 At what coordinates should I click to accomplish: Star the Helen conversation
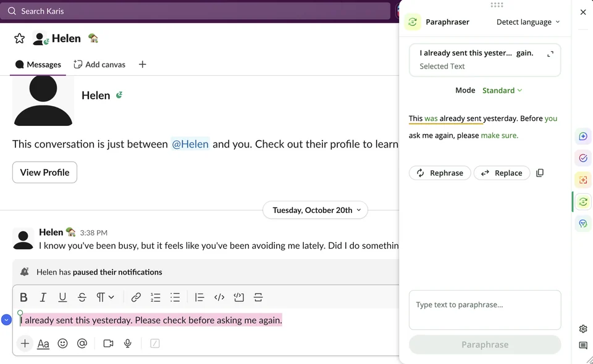click(x=19, y=38)
